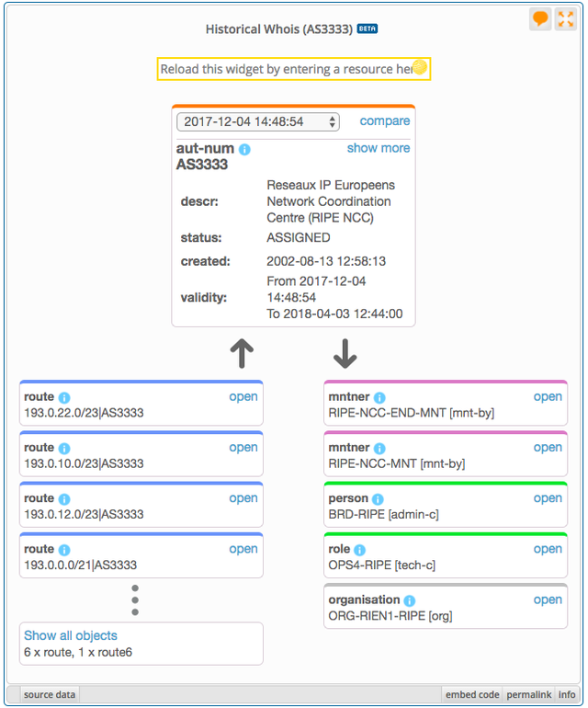Click info icon on route 193.0.22.0/23
The image size is (588, 708).
click(x=64, y=398)
